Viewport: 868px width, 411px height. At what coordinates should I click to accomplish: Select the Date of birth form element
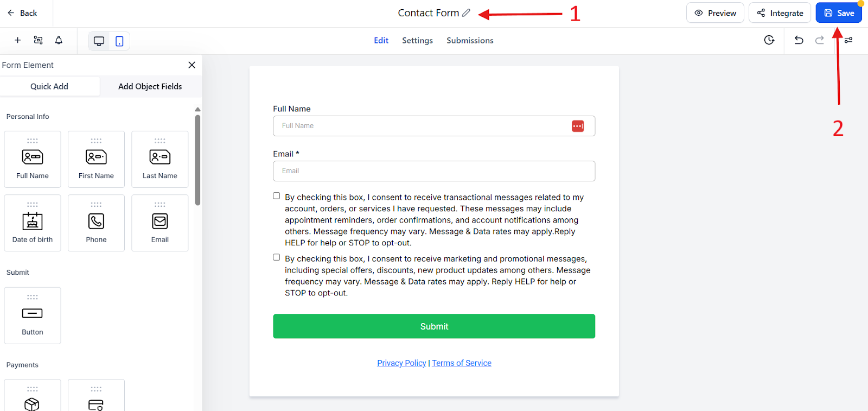click(x=32, y=223)
